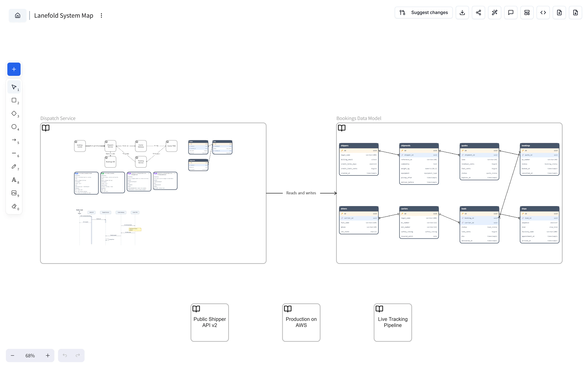Select the text tool
Viewport: 588px width, 368px height.
click(14, 180)
